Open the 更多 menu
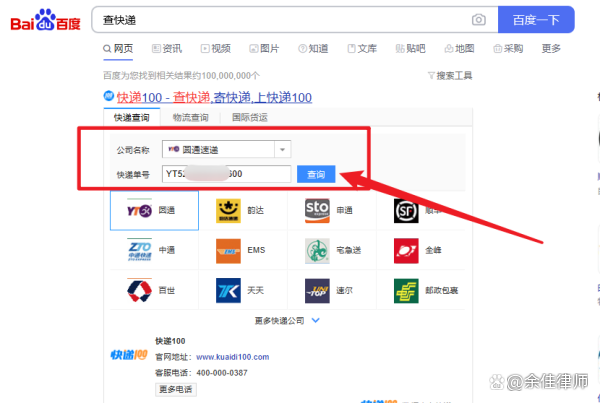This screenshot has height=403, width=600. 551,49
